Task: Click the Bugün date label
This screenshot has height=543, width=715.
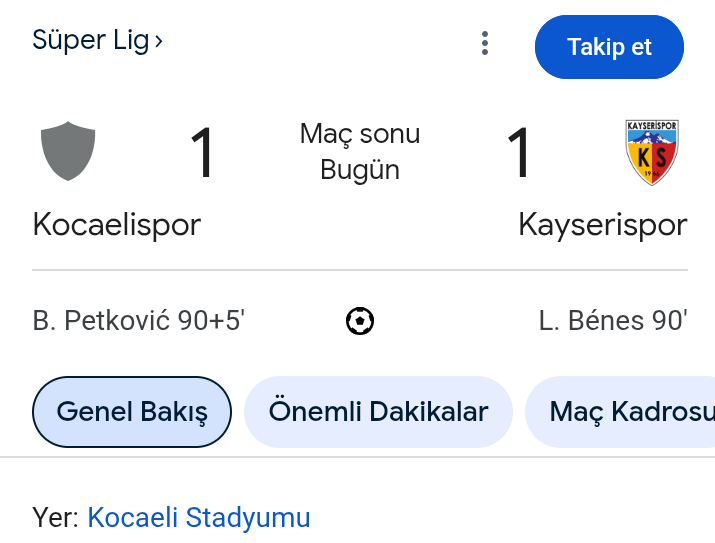Action: point(360,170)
